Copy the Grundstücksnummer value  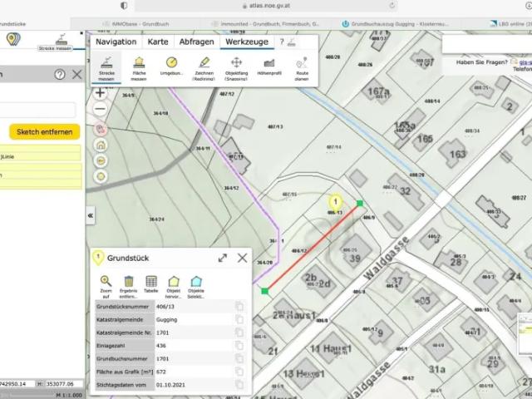[239, 307]
